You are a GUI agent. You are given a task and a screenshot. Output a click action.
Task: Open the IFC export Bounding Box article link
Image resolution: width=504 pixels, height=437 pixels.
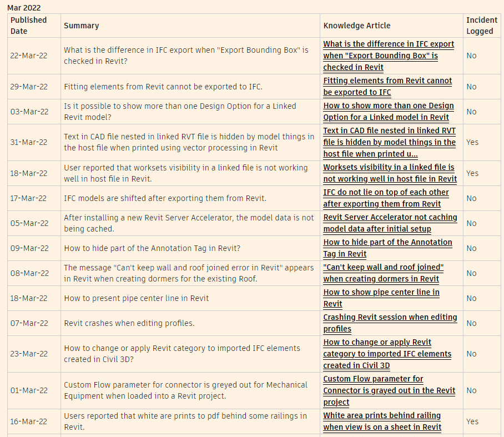pyautogui.click(x=389, y=56)
